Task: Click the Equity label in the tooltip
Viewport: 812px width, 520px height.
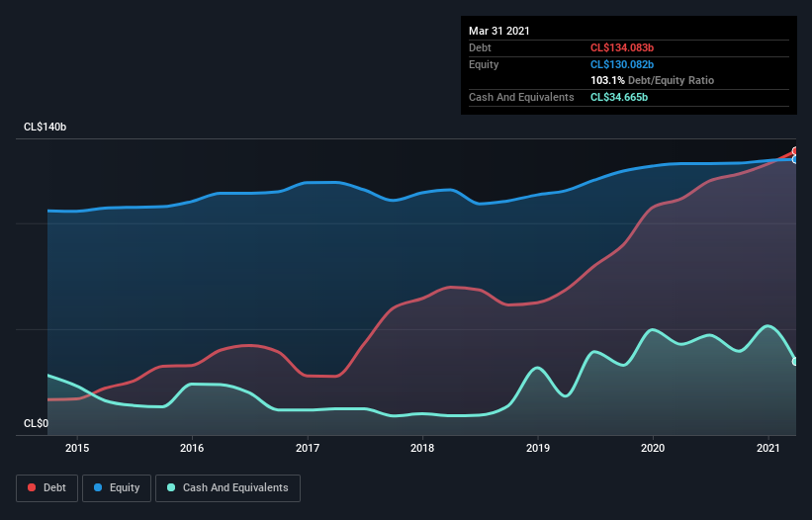Action: click(484, 64)
